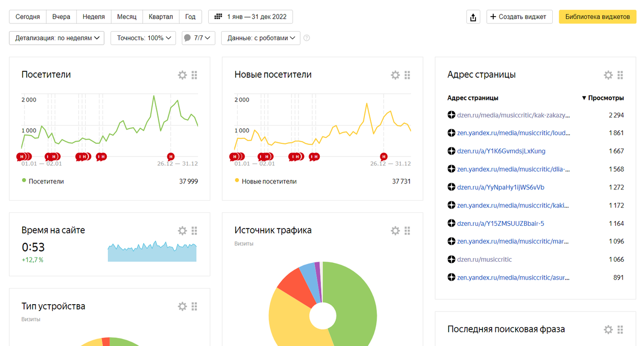The width and height of the screenshot is (644, 346).
Task: Select Сегодня period tab
Action: tap(28, 17)
